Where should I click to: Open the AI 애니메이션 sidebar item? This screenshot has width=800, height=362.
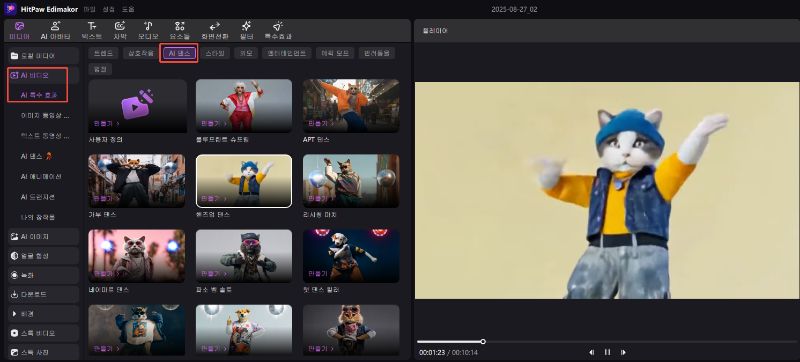click(x=41, y=176)
